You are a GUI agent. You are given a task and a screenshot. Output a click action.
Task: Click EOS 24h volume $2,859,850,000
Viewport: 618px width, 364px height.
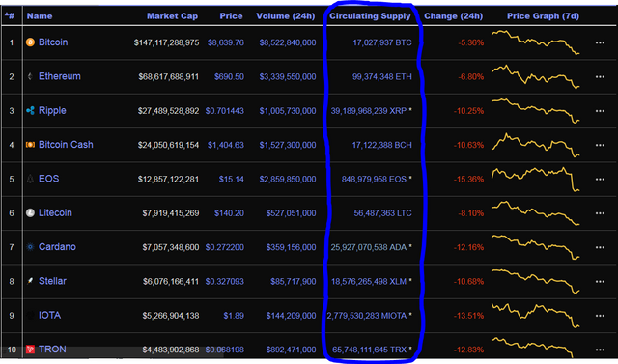coord(288,180)
